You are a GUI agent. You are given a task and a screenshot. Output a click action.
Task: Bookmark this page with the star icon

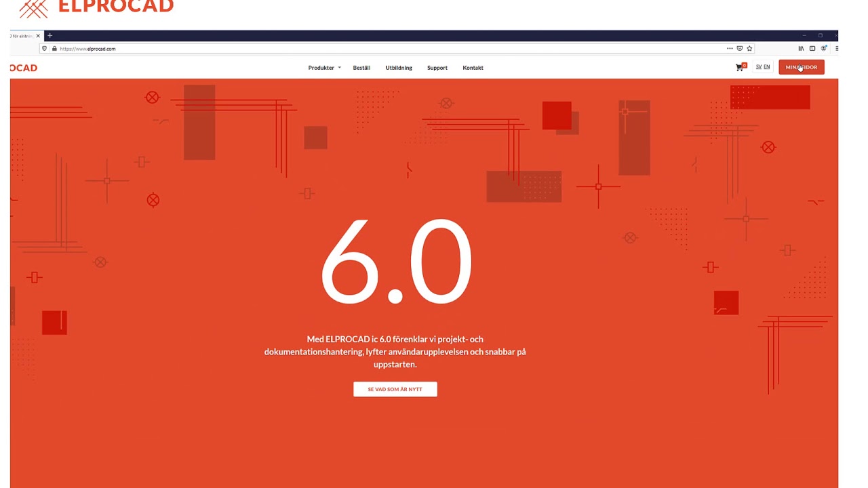[749, 49]
